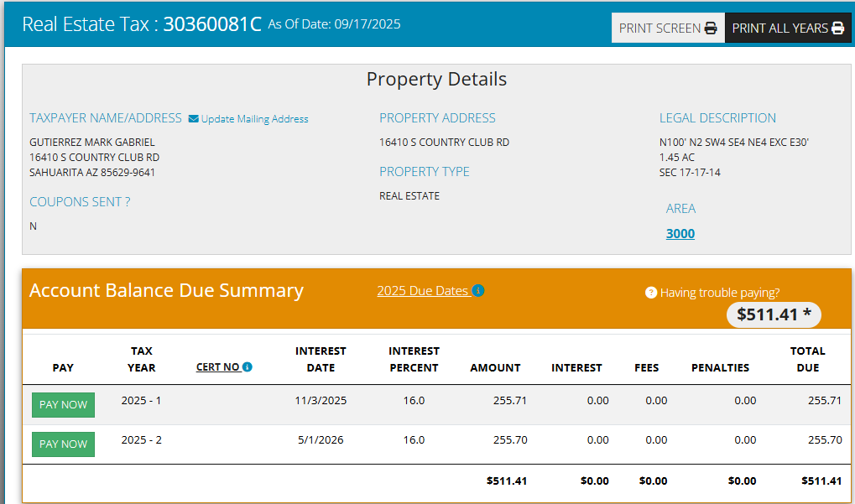Select the CERT NO column header link
This screenshot has height=504, width=855.
(217, 367)
